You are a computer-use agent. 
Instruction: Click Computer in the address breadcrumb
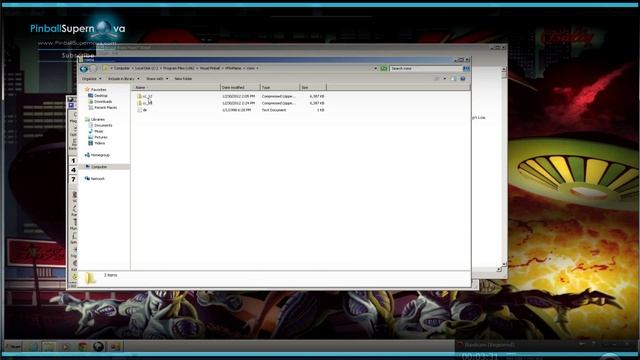122,69
